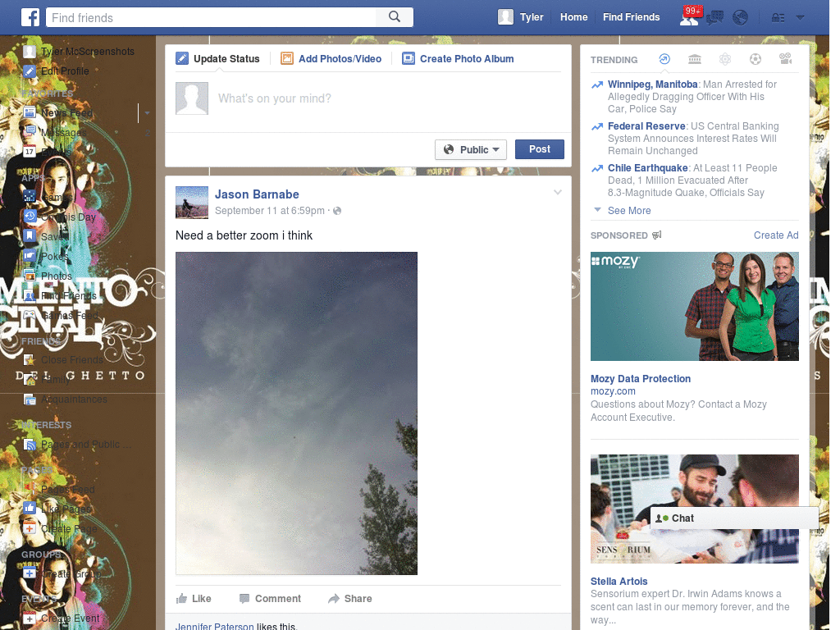Go to Home in top bar
The height and width of the screenshot is (630, 840).
point(573,17)
